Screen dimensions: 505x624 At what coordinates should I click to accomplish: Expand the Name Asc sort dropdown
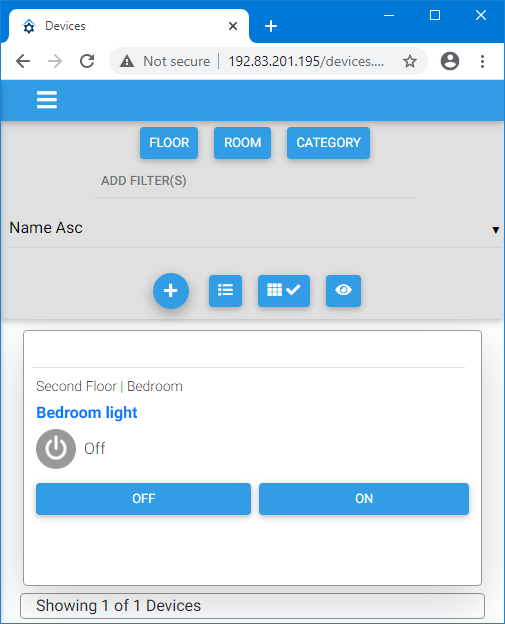point(255,228)
